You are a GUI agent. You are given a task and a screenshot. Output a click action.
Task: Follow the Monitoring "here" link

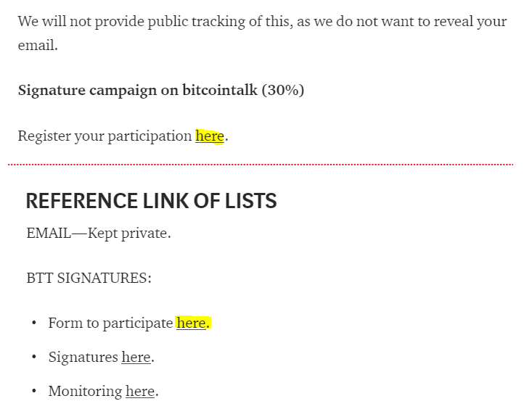(x=140, y=392)
